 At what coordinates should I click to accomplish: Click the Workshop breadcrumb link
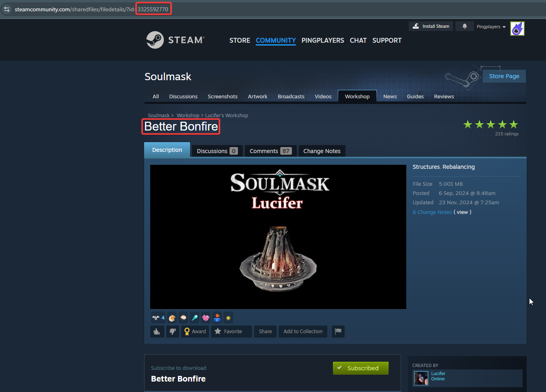coord(188,115)
